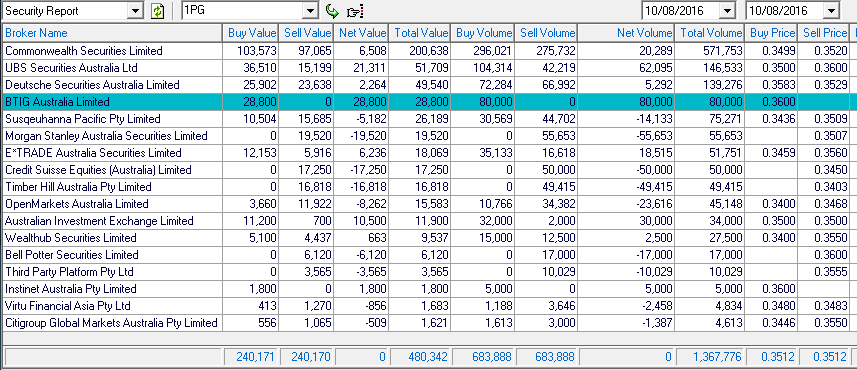The height and width of the screenshot is (370, 857).
Task: Click the start date field text
Action: tap(681, 11)
